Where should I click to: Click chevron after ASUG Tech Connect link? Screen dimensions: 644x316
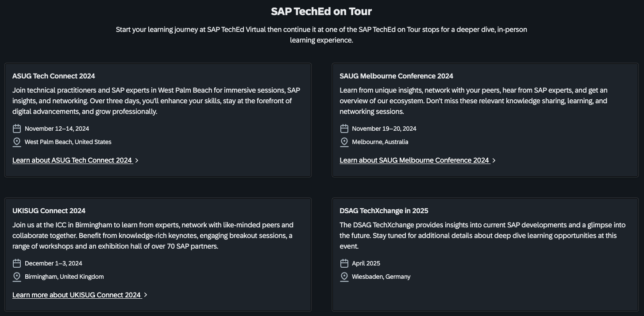pos(137,160)
